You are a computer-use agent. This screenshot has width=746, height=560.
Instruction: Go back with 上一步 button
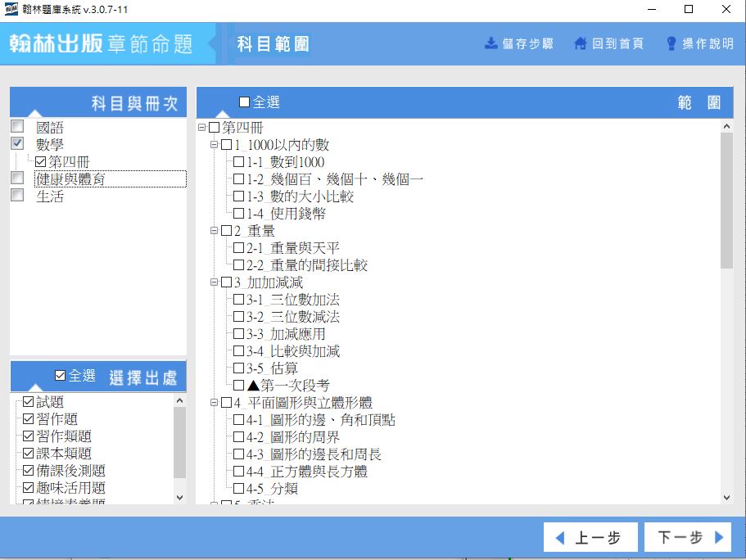(x=590, y=538)
